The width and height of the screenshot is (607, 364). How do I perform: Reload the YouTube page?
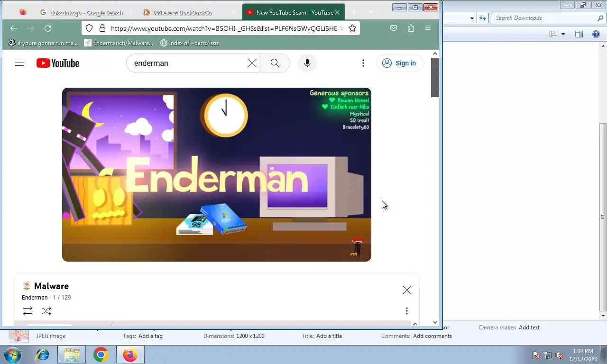click(x=48, y=28)
